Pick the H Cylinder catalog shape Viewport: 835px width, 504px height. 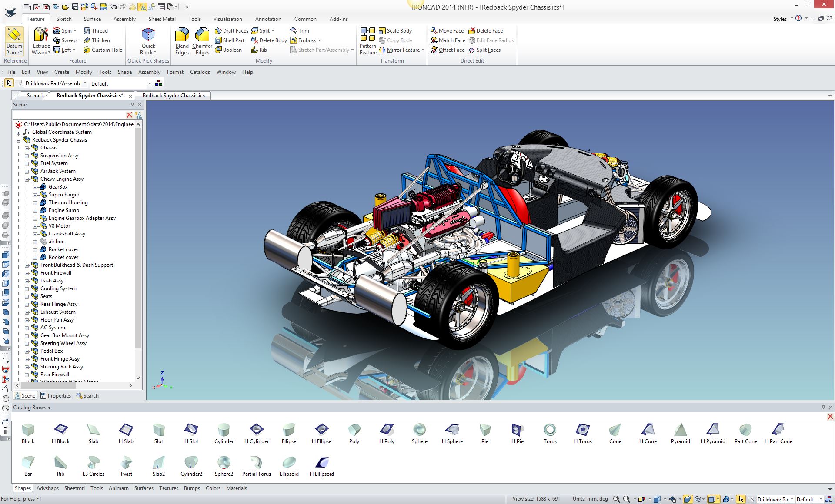[x=256, y=430]
